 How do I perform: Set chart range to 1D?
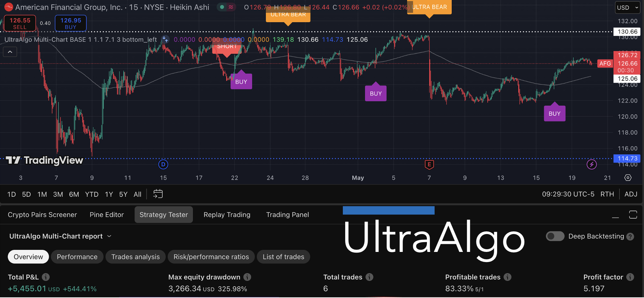(11, 194)
